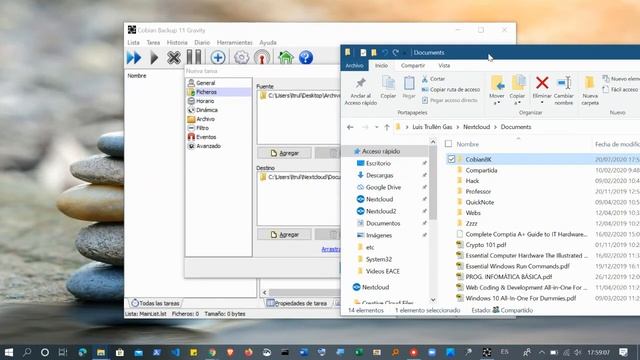The width and height of the screenshot is (640, 360).
Task: Click Agregar button under Destino
Action: pyautogui.click(x=284, y=235)
